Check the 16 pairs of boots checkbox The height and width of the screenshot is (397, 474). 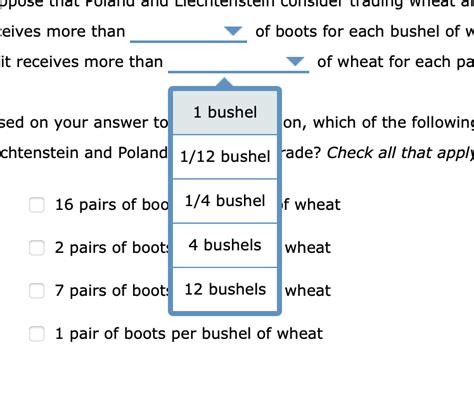coord(37,204)
